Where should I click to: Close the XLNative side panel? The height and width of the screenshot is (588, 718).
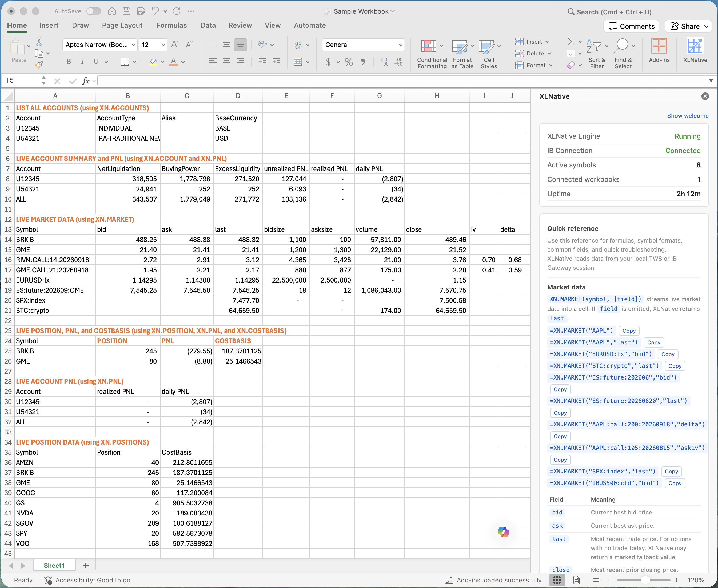click(x=705, y=96)
